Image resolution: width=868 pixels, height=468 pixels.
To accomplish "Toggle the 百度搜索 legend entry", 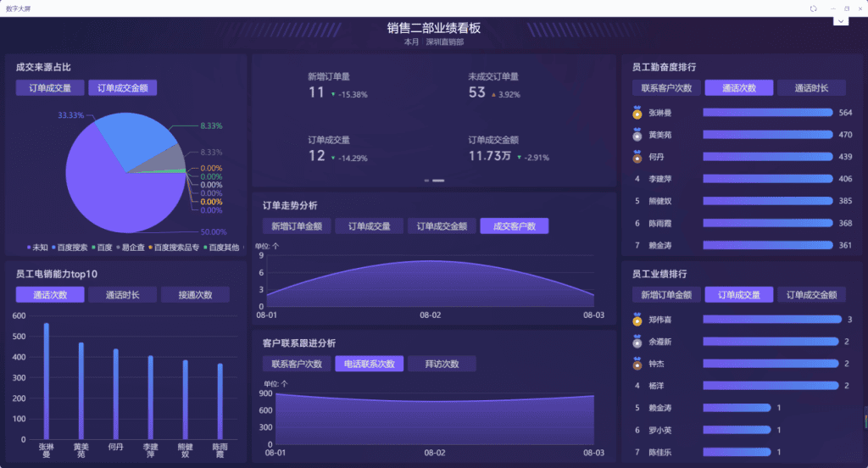I will click(x=72, y=248).
